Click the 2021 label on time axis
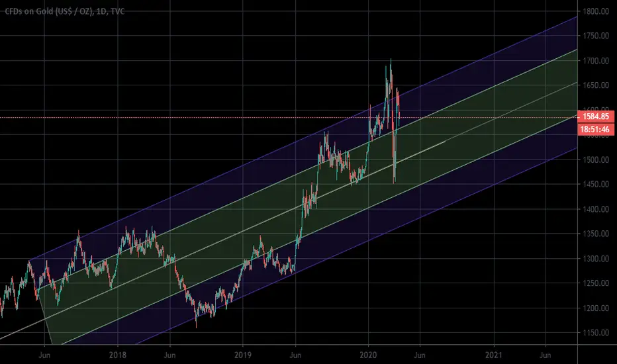 pyautogui.click(x=494, y=355)
